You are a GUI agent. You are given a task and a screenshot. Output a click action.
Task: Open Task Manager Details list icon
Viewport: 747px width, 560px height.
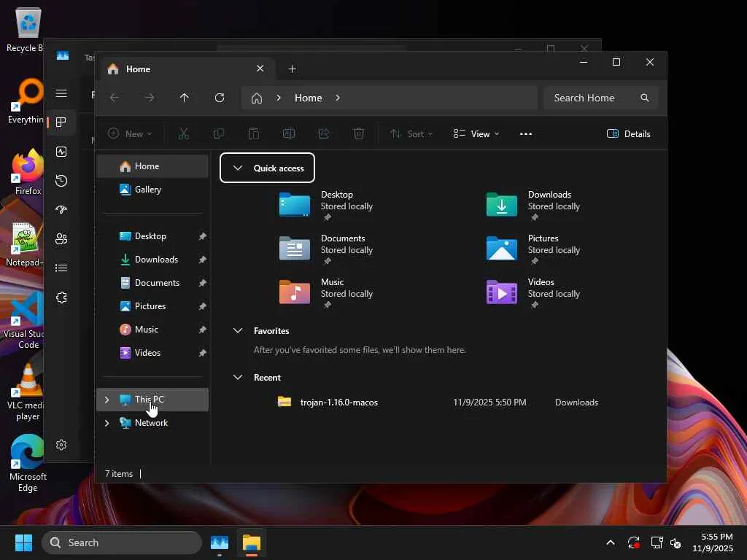(61, 268)
